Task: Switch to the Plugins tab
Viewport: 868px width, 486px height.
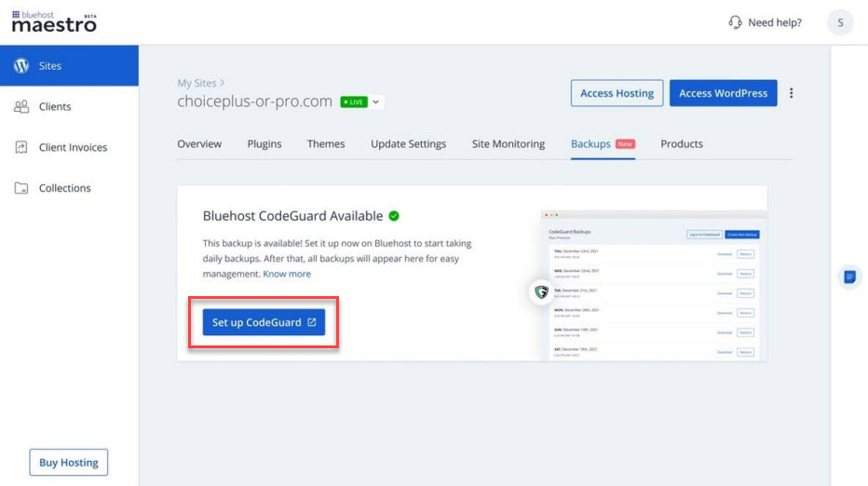Action: tap(264, 144)
